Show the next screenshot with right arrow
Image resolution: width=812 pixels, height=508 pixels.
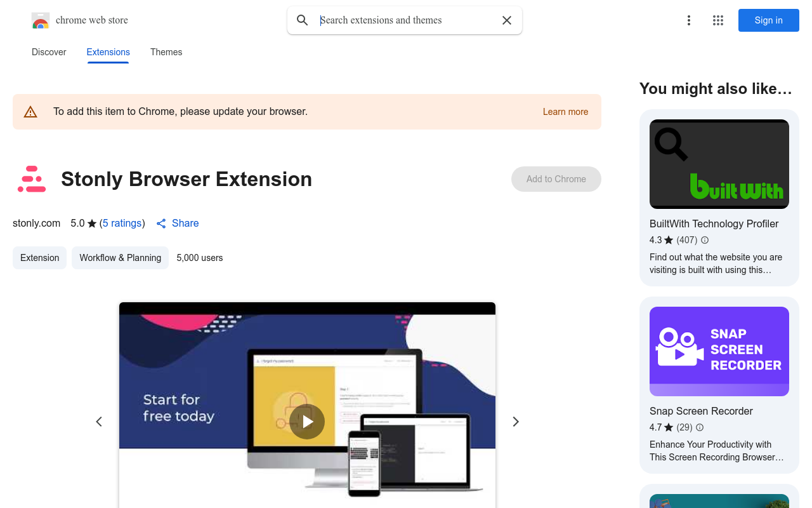(516, 422)
